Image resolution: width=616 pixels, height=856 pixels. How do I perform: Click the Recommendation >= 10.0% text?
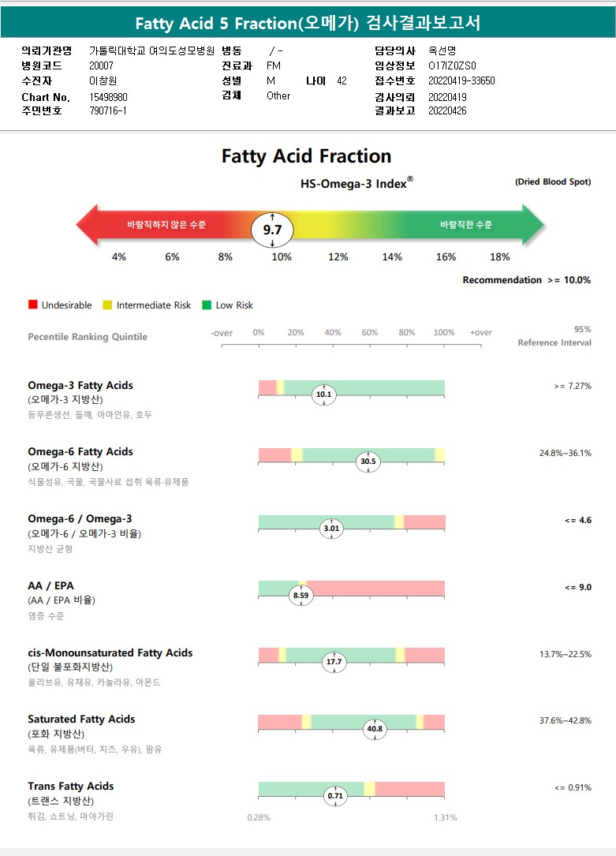tap(526, 280)
